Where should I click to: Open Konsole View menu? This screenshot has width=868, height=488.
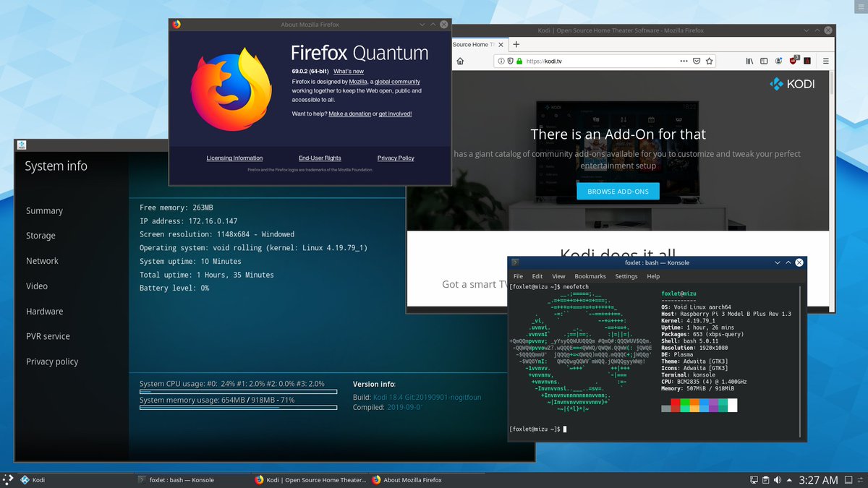point(558,276)
